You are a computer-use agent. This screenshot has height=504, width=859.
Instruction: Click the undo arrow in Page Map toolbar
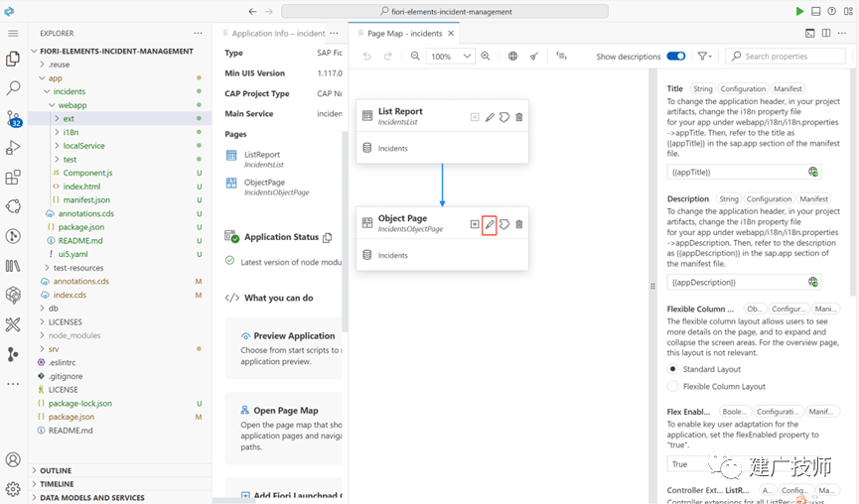[x=367, y=56]
